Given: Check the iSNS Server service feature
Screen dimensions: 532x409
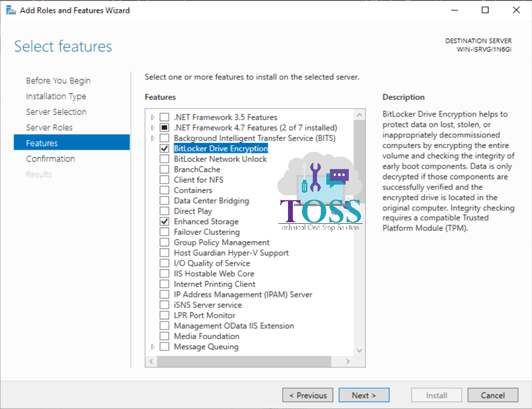Looking at the screenshot, I should point(164,304).
